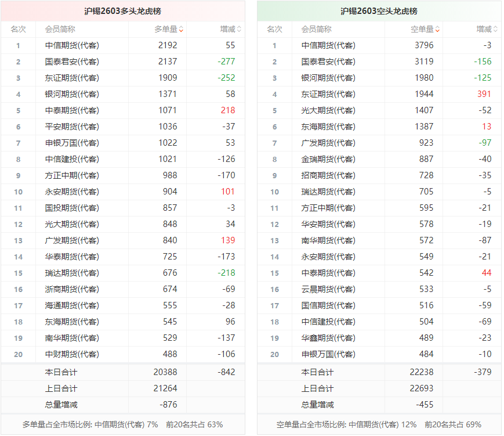Image resolution: width=504 pixels, height=436 pixels.
Task: Click 本日合计 value 20388
Action: tap(165, 372)
